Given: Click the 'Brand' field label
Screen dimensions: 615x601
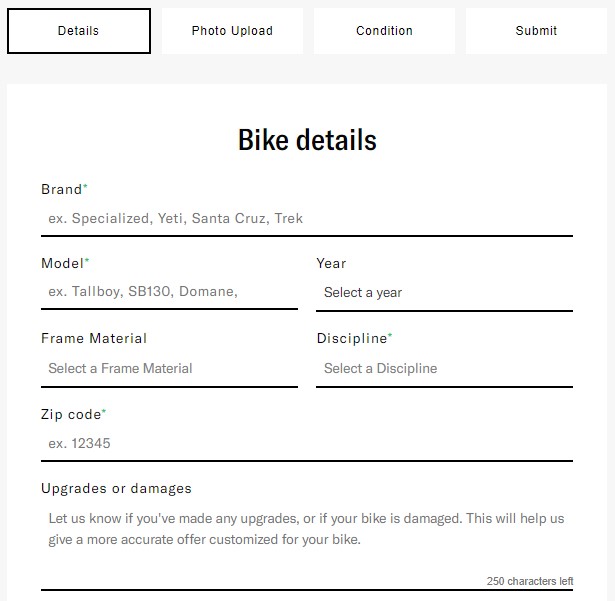Looking at the screenshot, I should point(62,189).
